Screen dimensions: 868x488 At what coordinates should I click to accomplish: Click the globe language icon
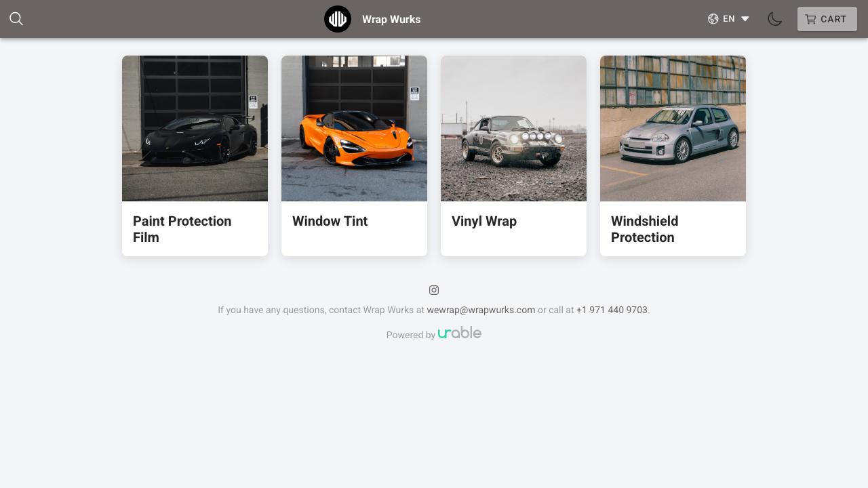tap(713, 19)
